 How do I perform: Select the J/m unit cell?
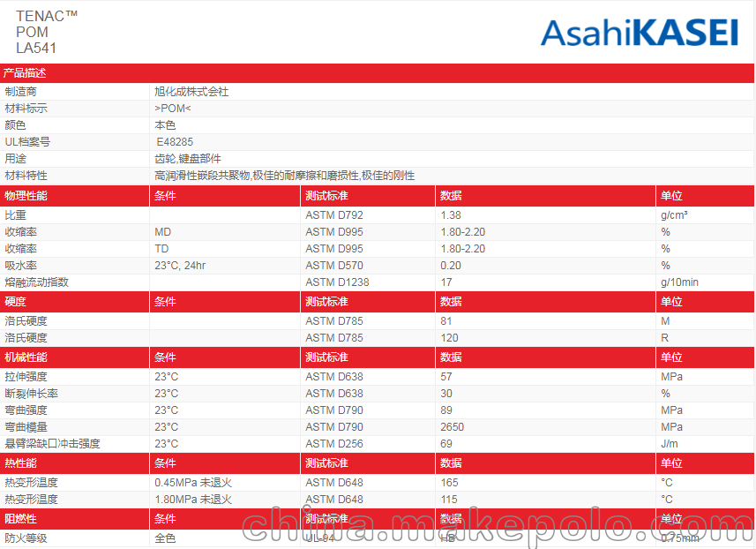tap(670, 444)
